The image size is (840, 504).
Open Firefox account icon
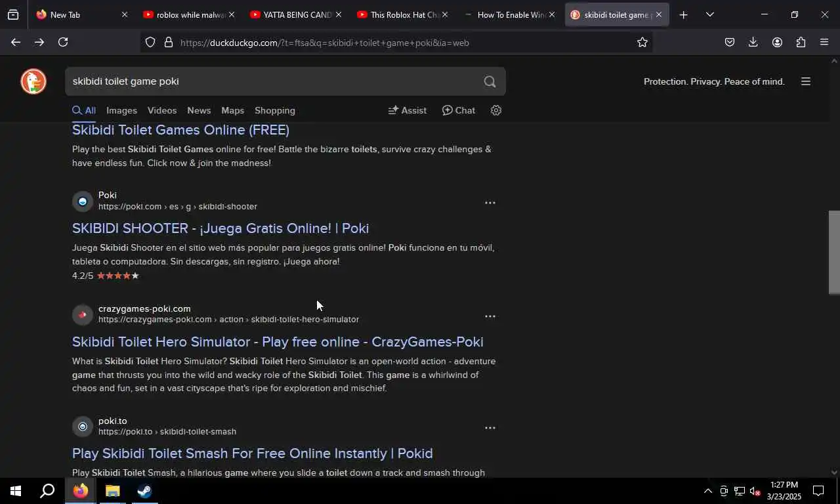tap(777, 42)
